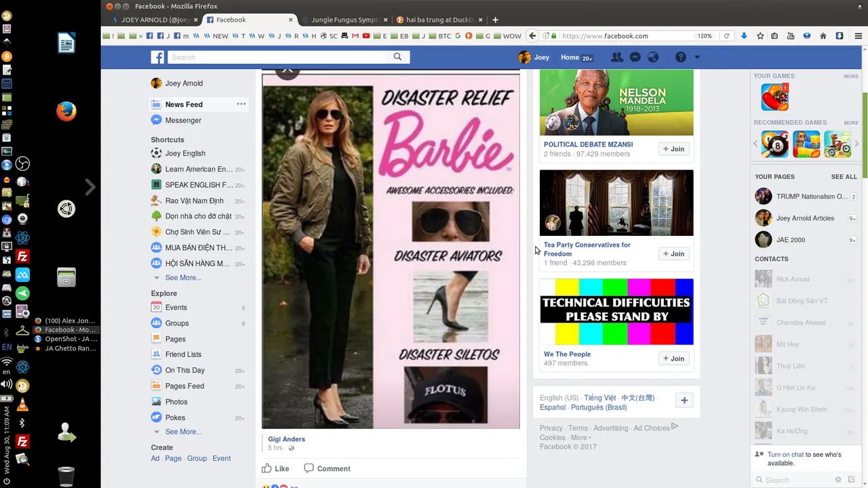Click Turn on chat link
868x488 pixels.
(786, 455)
